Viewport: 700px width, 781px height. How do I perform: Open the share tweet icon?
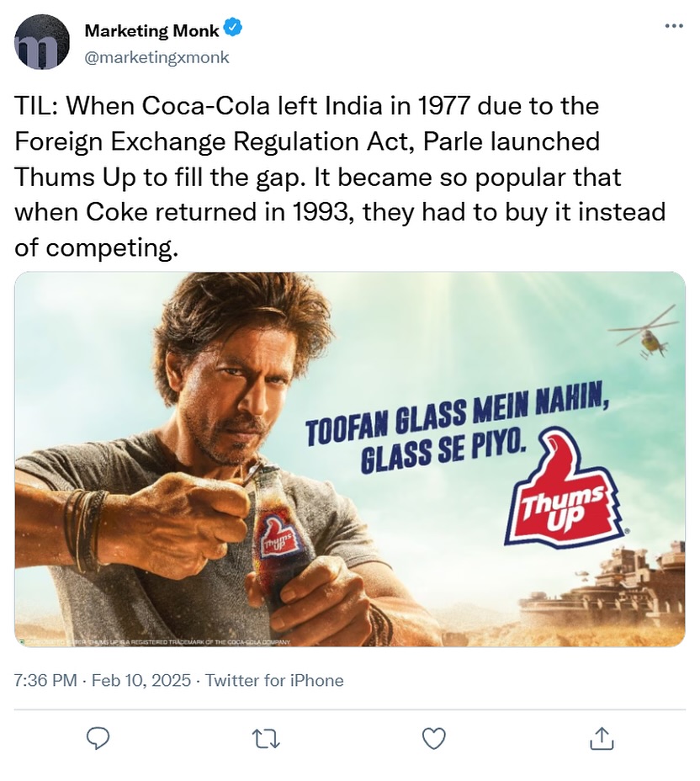click(x=600, y=738)
